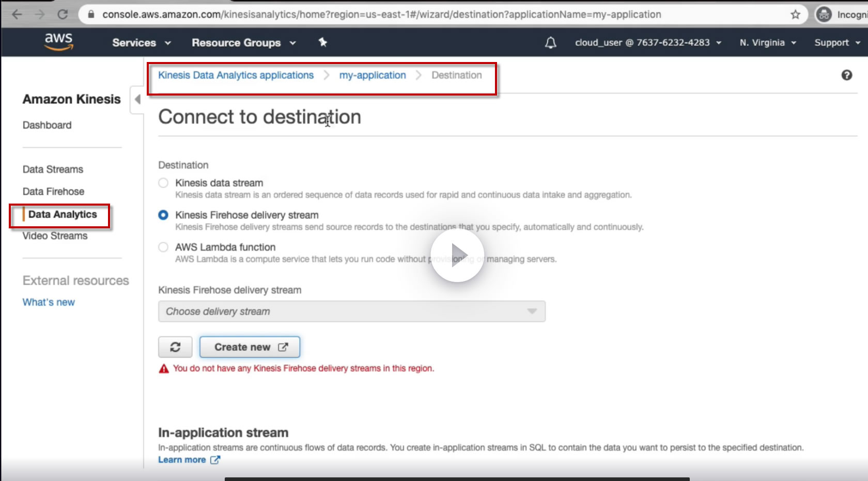The image size is (868, 481).
Task: Reload the page using browser refresh icon
Action: (63, 14)
